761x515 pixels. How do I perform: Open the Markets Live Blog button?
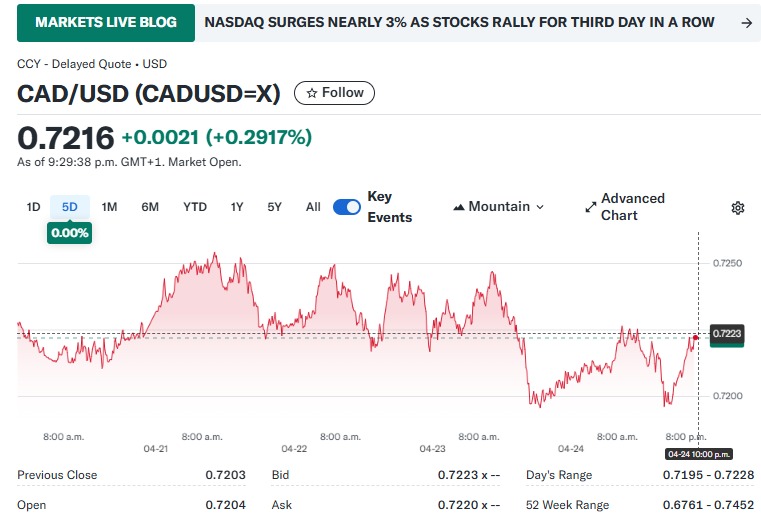[106, 22]
